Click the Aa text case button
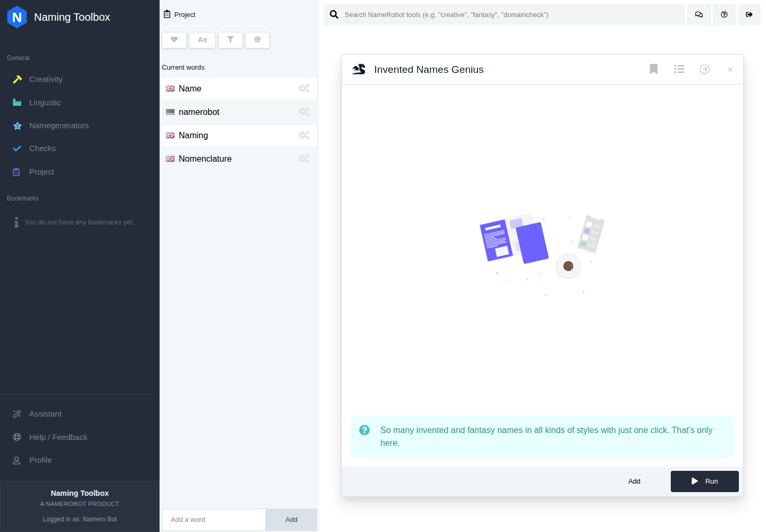The width and height of the screenshot is (766, 532). [x=203, y=40]
